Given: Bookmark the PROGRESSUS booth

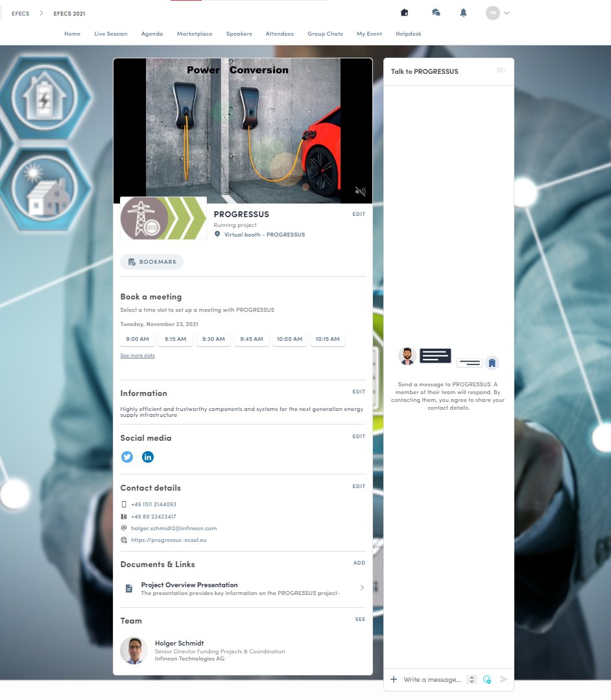Looking at the screenshot, I should coord(152,262).
